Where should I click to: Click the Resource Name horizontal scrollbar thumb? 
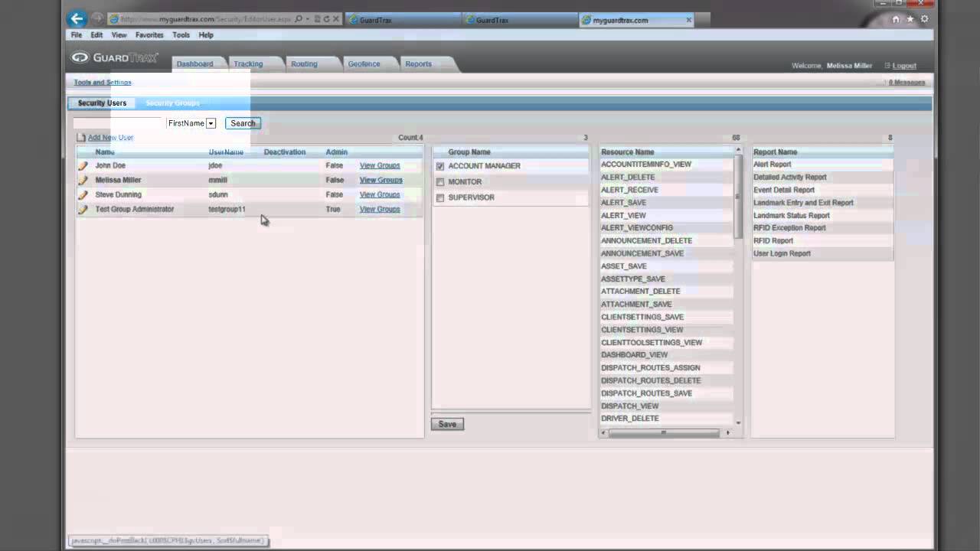[664, 433]
